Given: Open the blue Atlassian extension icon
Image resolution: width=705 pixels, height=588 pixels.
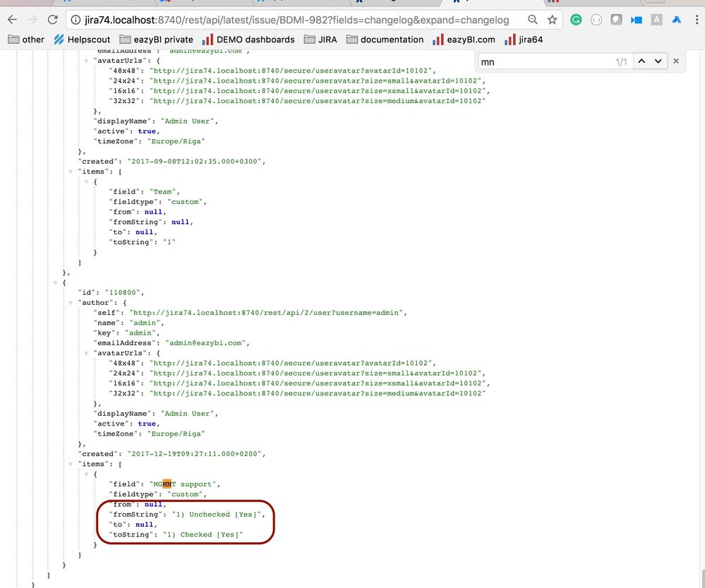Looking at the screenshot, I should (x=676, y=19).
